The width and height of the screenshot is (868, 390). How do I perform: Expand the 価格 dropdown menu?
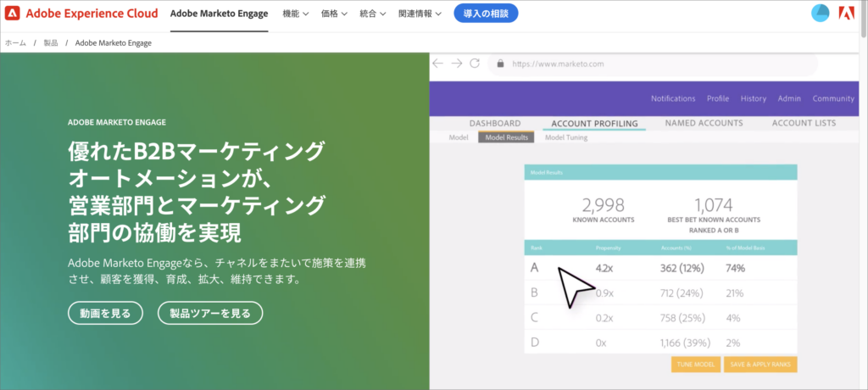(x=334, y=14)
